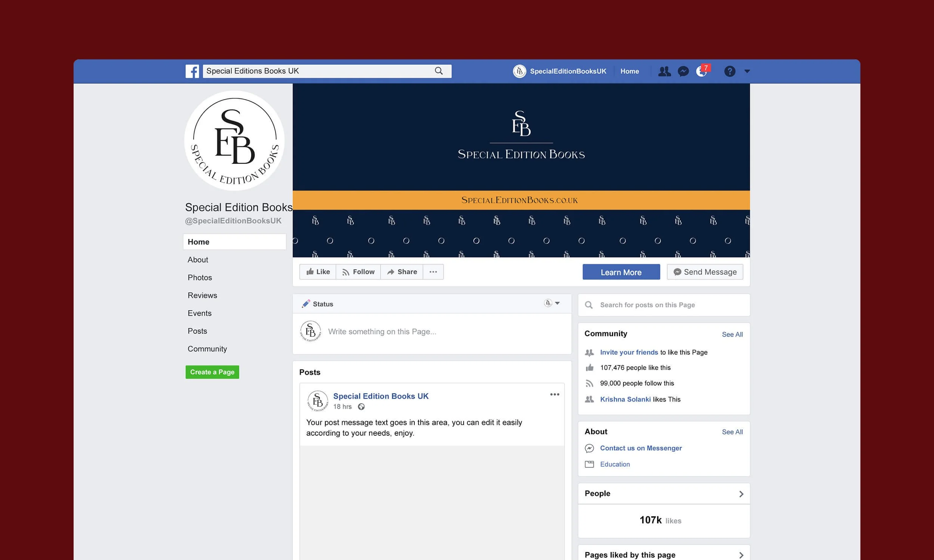
Task: Expand the People section chevron
Action: click(741, 494)
